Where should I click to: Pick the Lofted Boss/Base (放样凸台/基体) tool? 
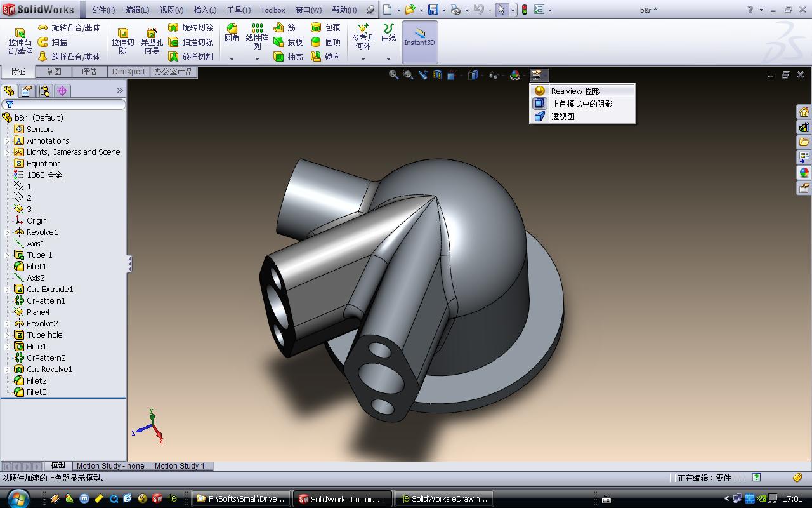pos(69,57)
